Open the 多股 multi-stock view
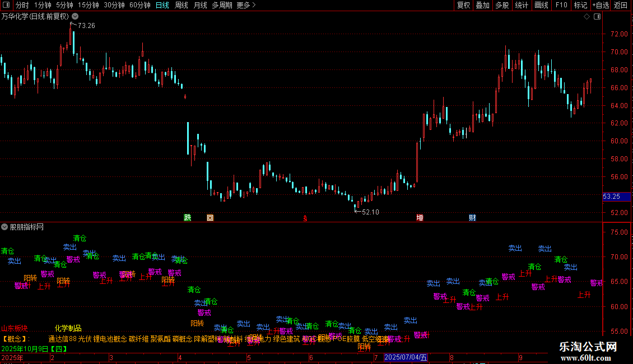 502,5
